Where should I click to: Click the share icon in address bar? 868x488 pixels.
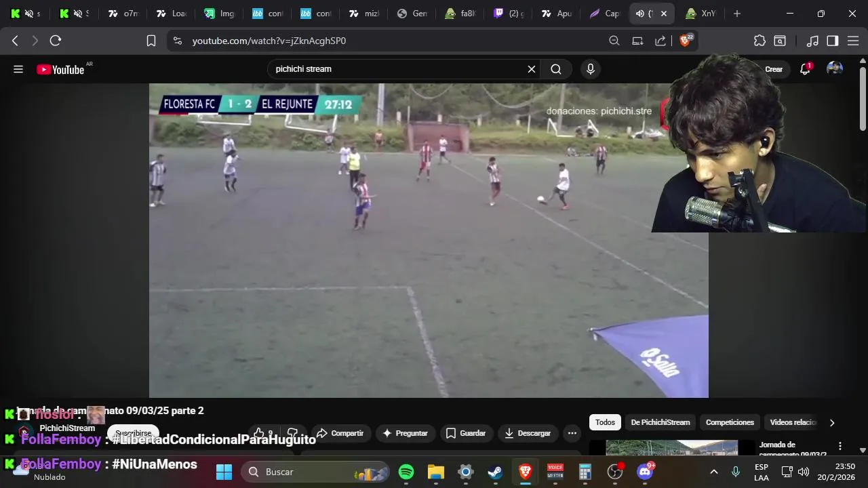click(660, 41)
